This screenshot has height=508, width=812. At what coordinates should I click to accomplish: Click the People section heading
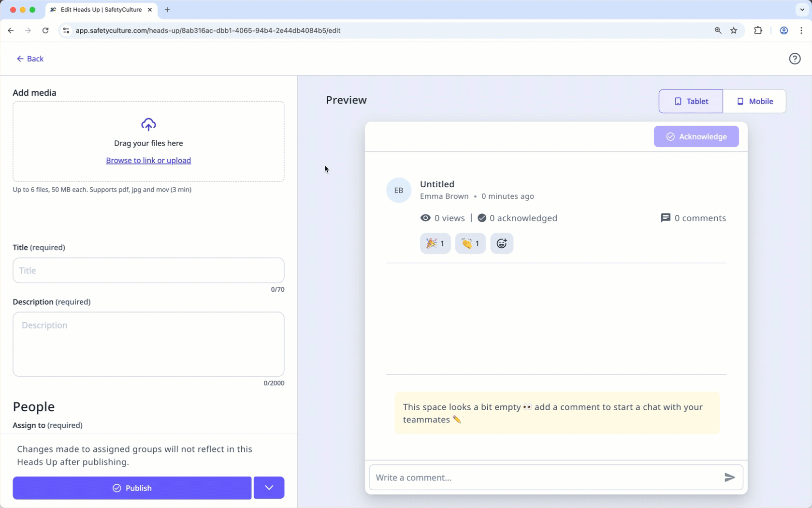click(34, 407)
